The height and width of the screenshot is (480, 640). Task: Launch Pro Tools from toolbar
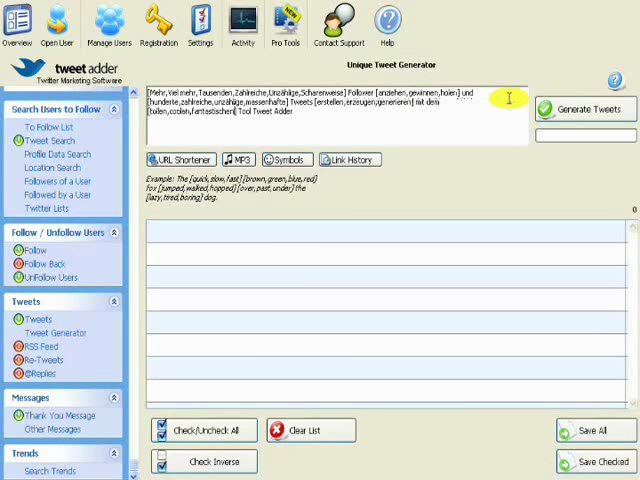pyautogui.click(x=285, y=26)
